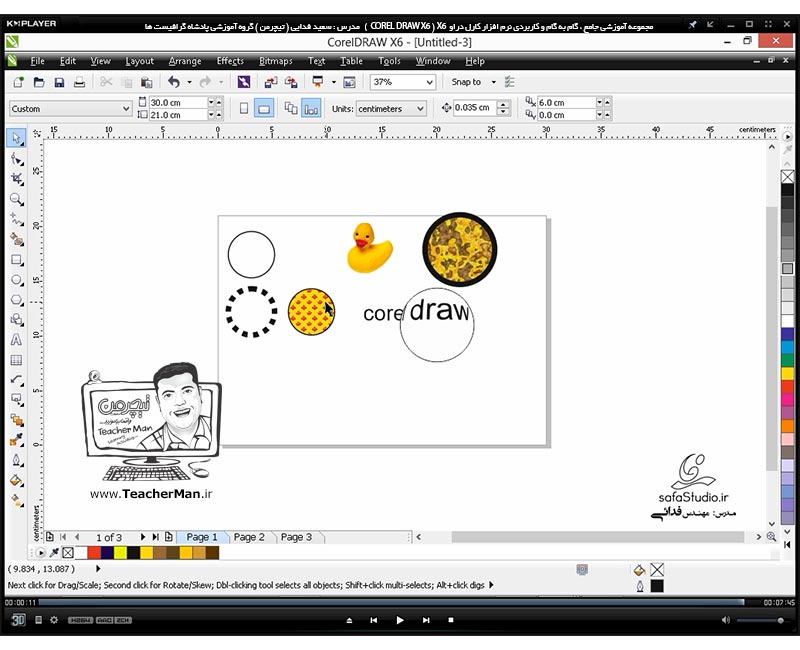This screenshot has height=650, width=800.
Task: Select the Outline Pen tool
Action: tap(17, 460)
